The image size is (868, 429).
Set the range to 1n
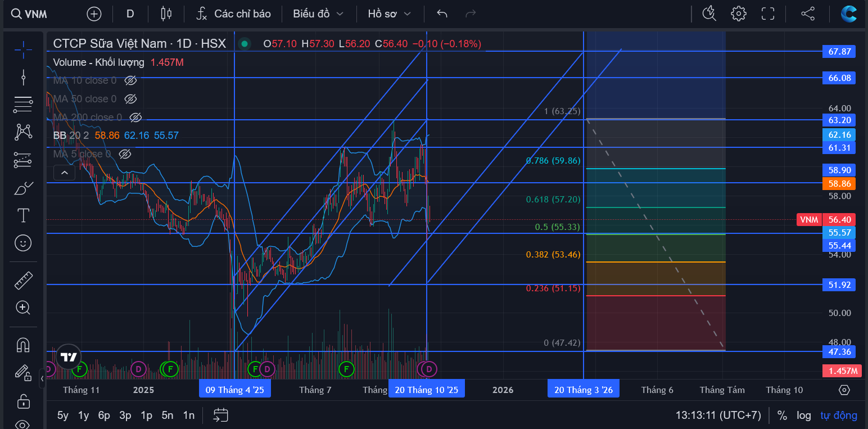pos(189,416)
